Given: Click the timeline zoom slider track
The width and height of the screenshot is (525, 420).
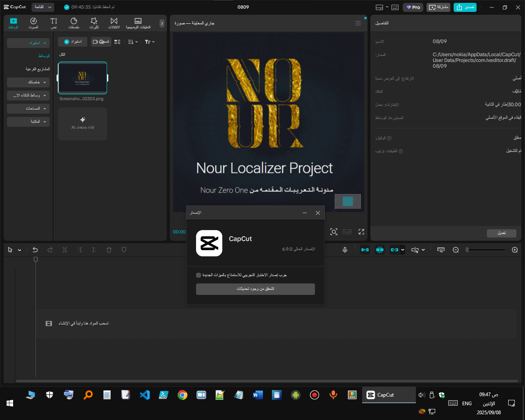Looking at the screenshot, I should coord(486,250).
